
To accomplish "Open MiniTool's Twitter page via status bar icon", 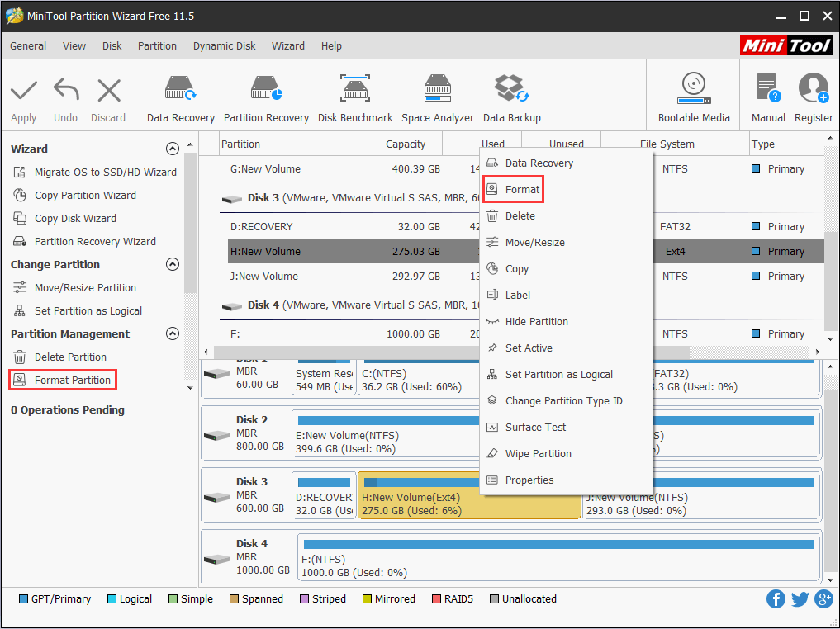I will pyautogui.click(x=800, y=598).
